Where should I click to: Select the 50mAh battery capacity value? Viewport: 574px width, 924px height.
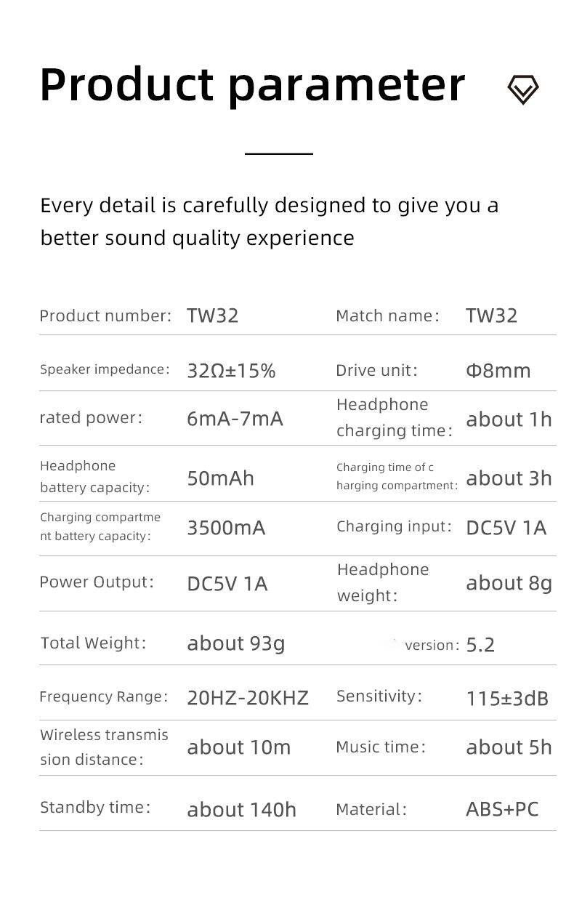[220, 478]
